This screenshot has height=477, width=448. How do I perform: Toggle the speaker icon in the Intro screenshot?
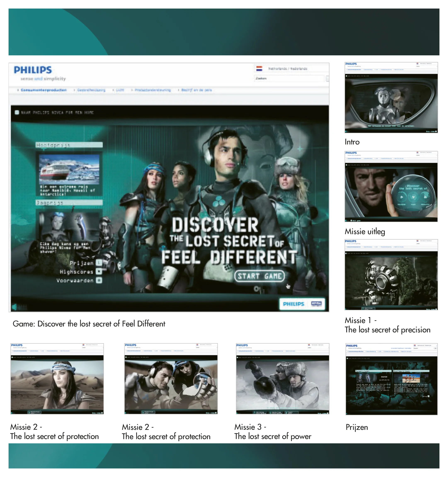(x=346, y=132)
